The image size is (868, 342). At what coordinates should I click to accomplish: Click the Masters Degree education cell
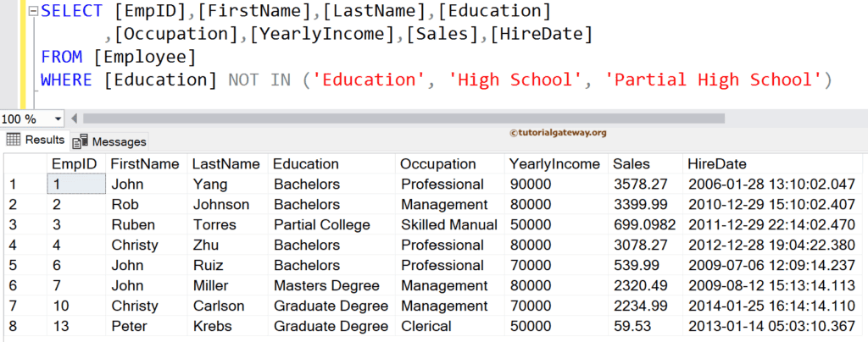click(x=332, y=285)
